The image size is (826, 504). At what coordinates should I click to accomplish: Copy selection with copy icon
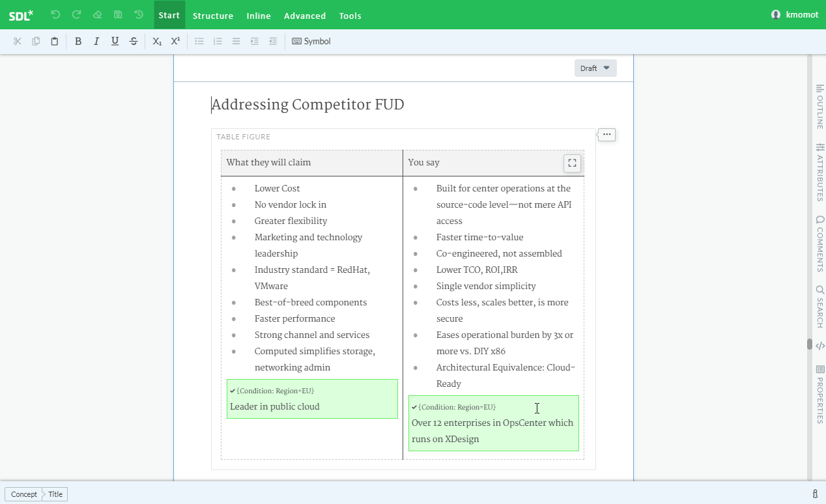coord(36,41)
